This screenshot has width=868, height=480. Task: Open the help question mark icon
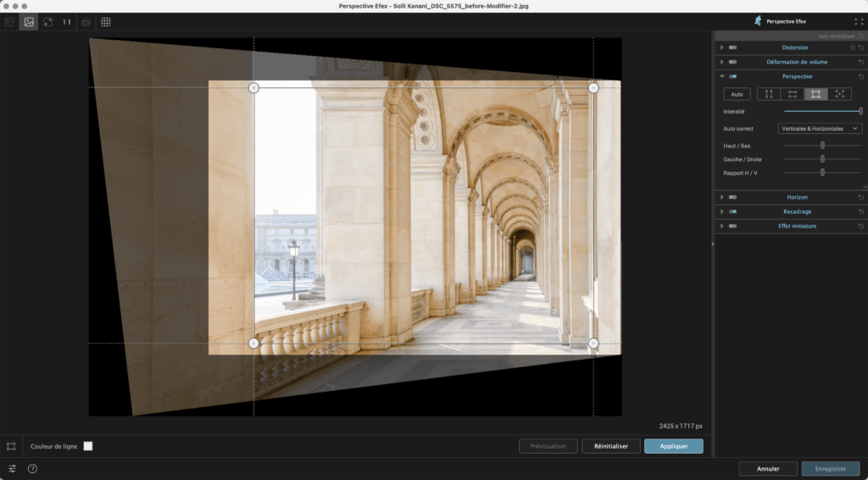(x=33, y=469)
